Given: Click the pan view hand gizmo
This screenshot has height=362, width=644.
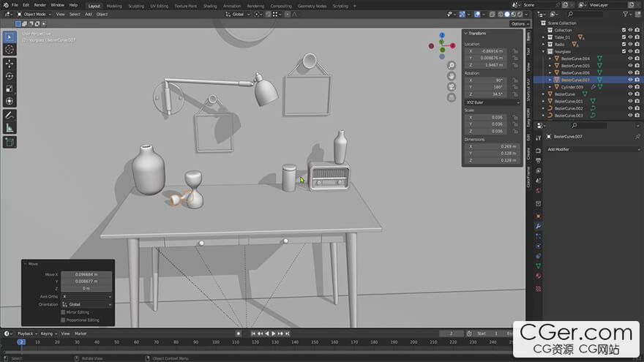Looking at the screenshot, I should coord(452,76).
